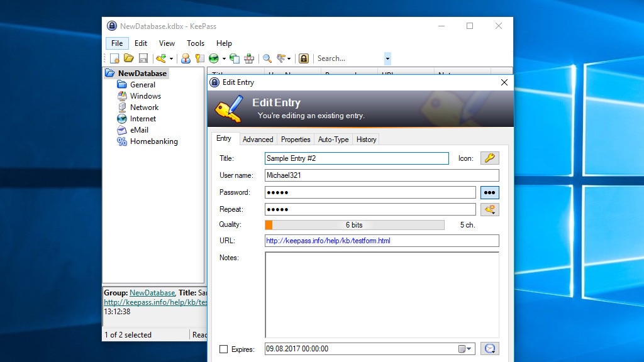Click the keepass.info link in details pane

click(155, 302)
